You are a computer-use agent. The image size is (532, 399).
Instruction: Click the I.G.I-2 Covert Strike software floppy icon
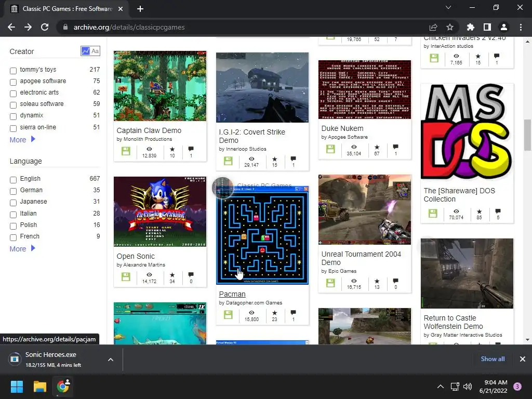coord(229,161)
